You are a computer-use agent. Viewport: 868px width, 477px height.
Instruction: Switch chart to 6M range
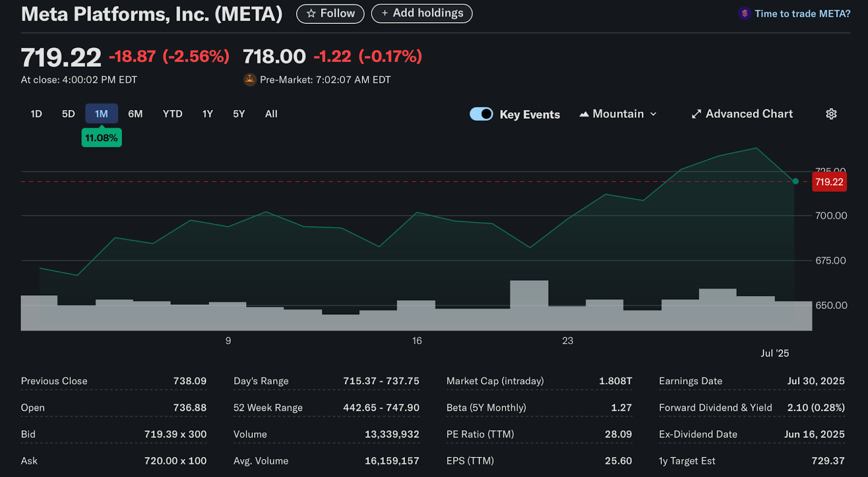tap(135, 114)
